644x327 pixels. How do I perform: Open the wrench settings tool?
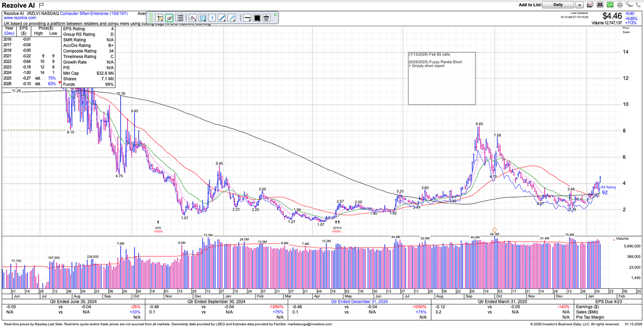coord(629,5)
